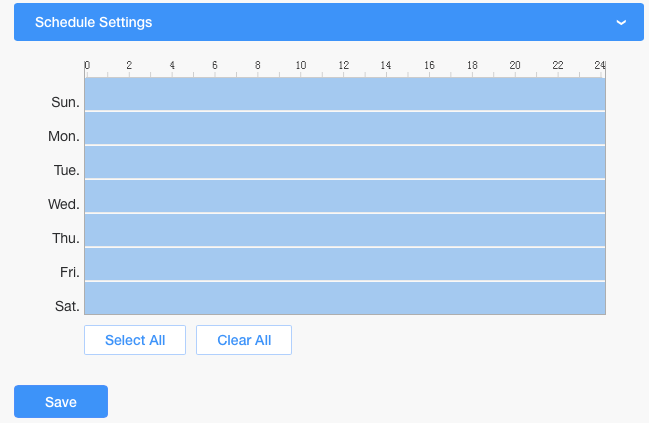Click the Wed. day label

pyautogui.click(x=64, y=204)
